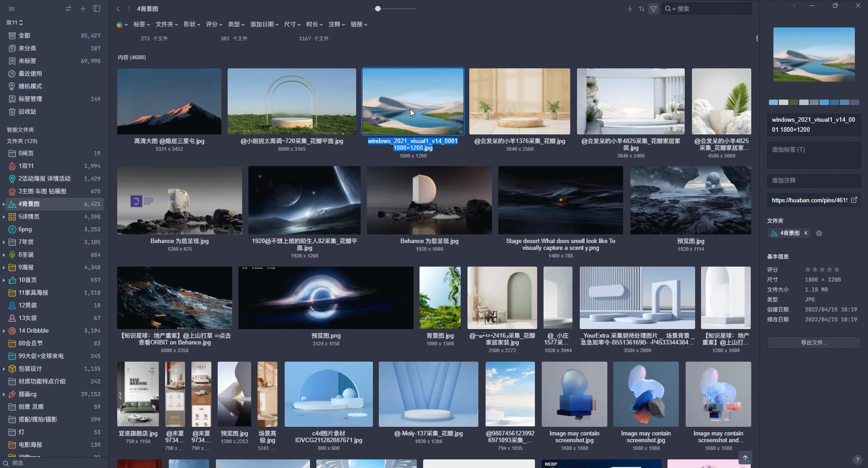This screenshot has width=868, height=468.
Task: Open the search magnifier options
Action: coord(670,9)
